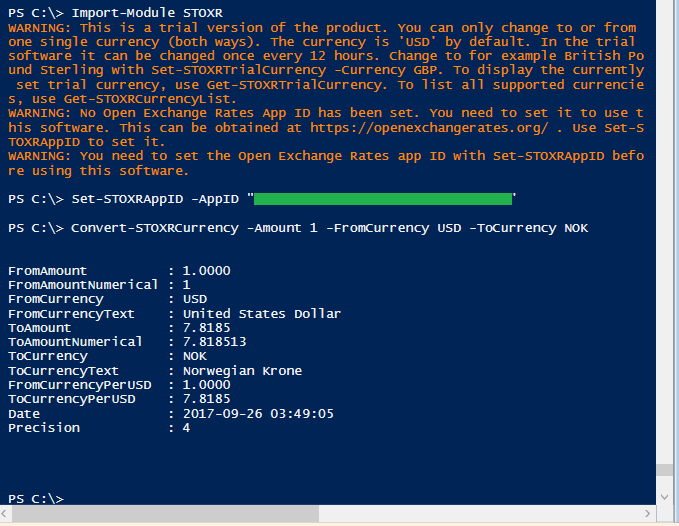Click the FromAmountNumerical label

[x=83, y=285]
